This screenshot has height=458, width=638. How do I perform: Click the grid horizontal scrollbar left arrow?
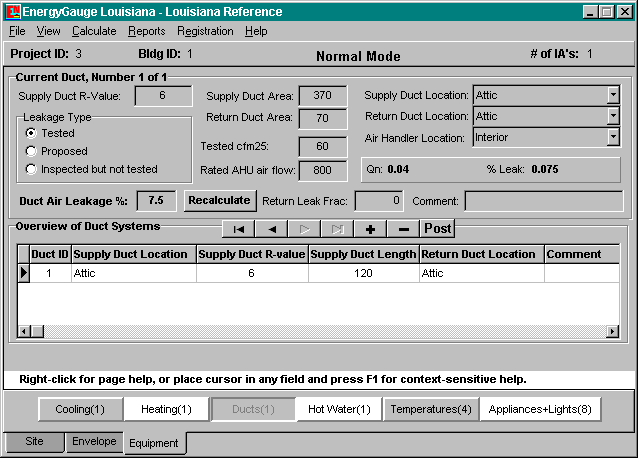pos(24,332)
